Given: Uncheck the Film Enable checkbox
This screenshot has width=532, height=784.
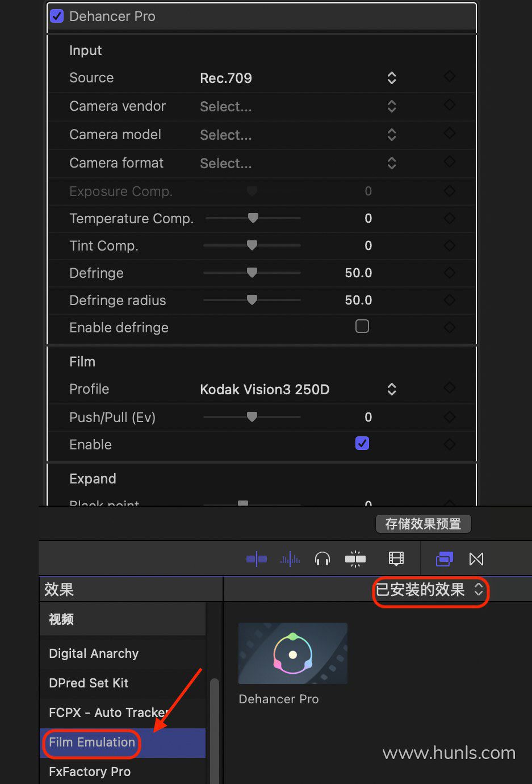Looking at the screenshot, I should (362, 443).
